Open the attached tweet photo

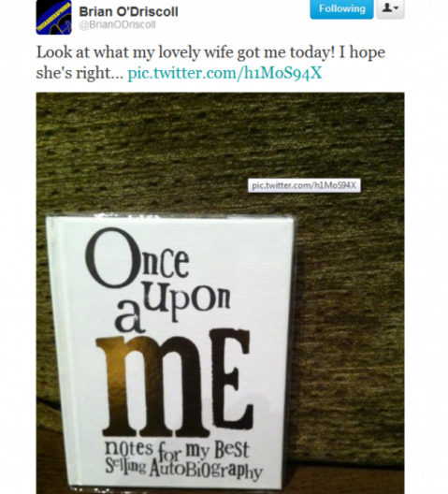(x=220, y=293)
